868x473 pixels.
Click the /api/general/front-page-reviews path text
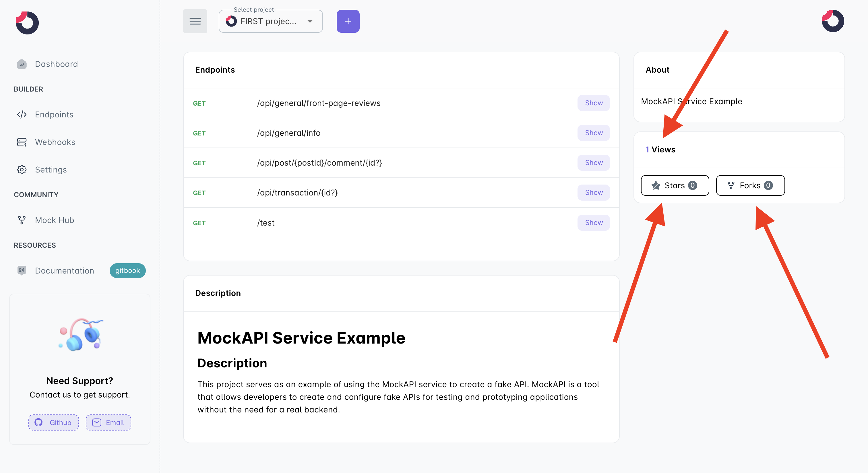tap(319, 103)
